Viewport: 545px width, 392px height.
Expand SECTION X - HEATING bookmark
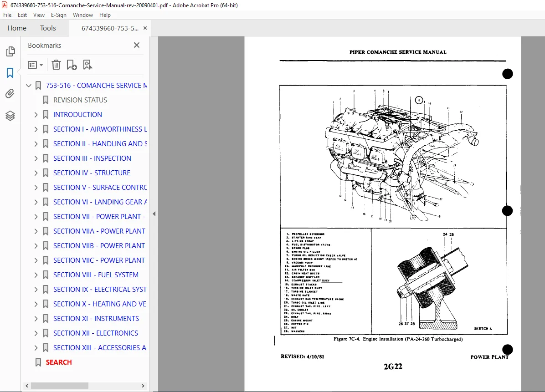point(36,304)
